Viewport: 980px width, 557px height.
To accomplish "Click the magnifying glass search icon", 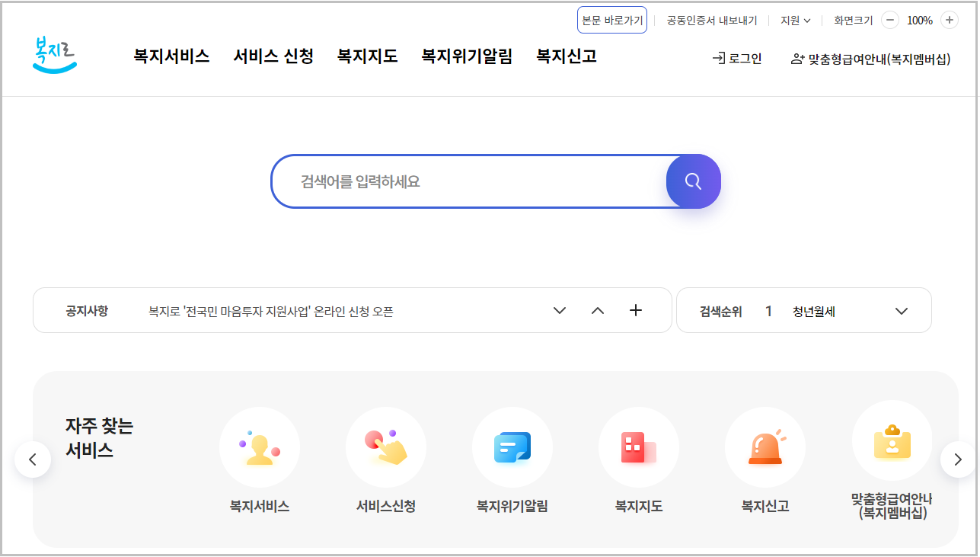I will pyautogui.click(x=692, y=181).
